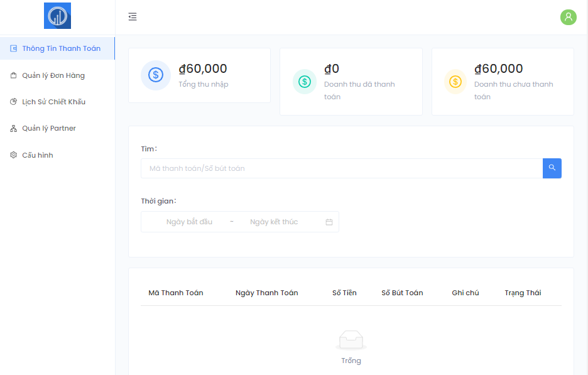Collapse the sidebar with the menu-fold icon
The height and width of the screenshot is (375, 588).
(133, 17)
